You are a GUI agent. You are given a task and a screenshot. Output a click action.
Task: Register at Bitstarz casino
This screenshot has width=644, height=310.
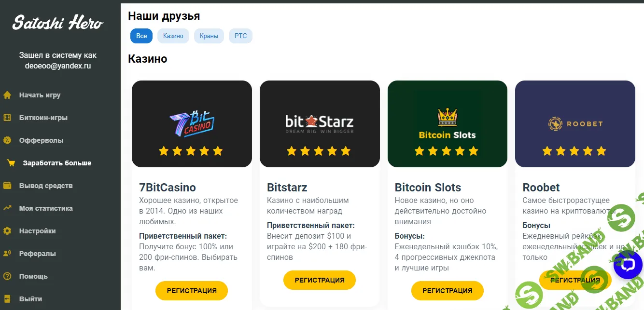[x=319, y=280]
